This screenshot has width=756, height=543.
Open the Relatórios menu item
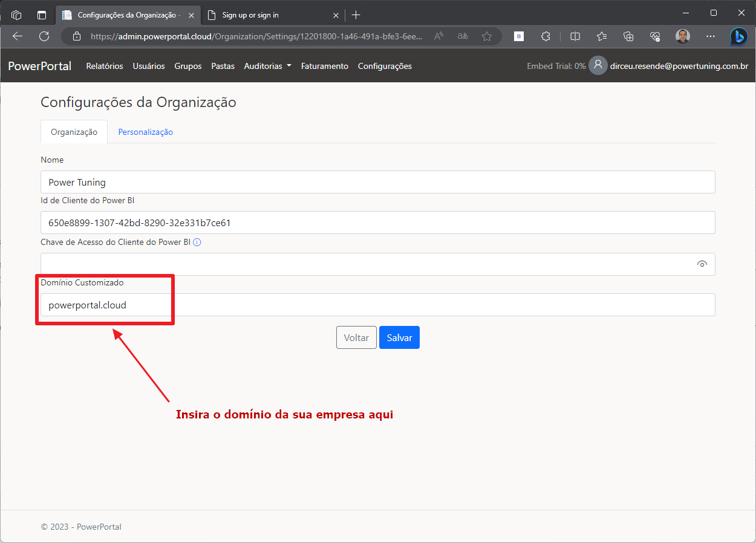click(105, 66)
